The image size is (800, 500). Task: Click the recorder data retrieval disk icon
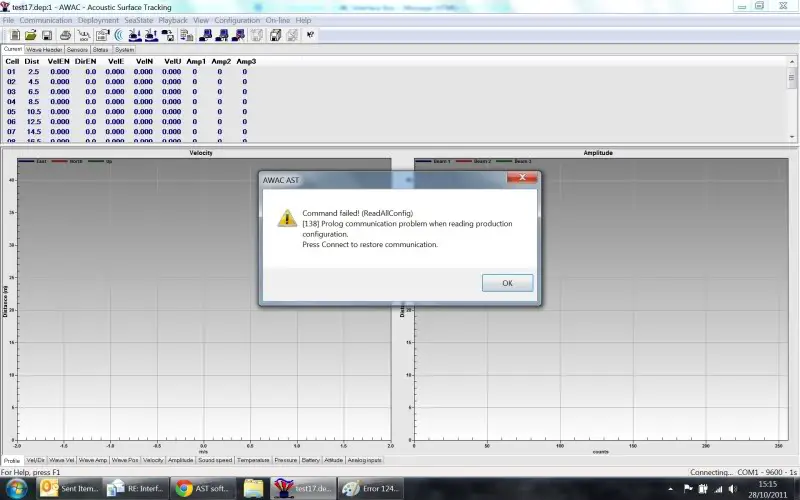[167, 35]
